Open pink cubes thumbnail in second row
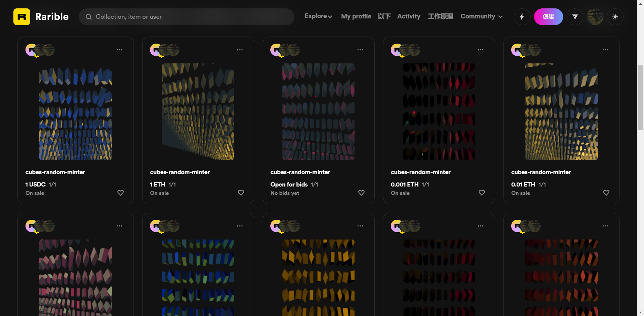Screen dimensions: 644x316 click(x=75, y=278)
